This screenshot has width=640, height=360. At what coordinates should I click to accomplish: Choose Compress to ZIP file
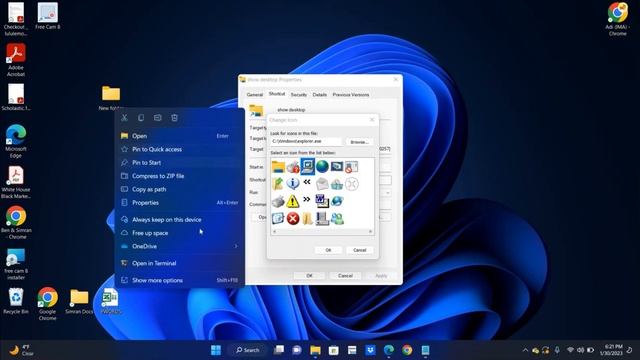click(x=180, y=176)
